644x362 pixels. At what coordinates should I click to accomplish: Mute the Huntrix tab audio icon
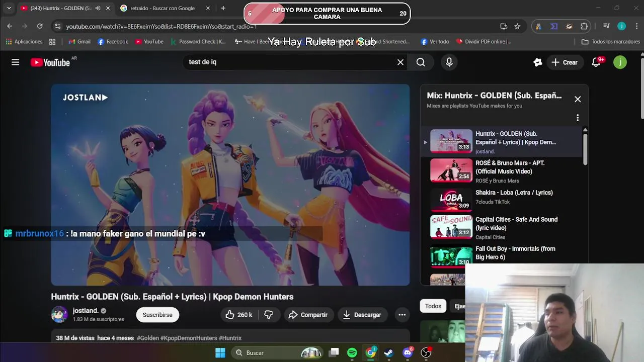tap(98, 8)
